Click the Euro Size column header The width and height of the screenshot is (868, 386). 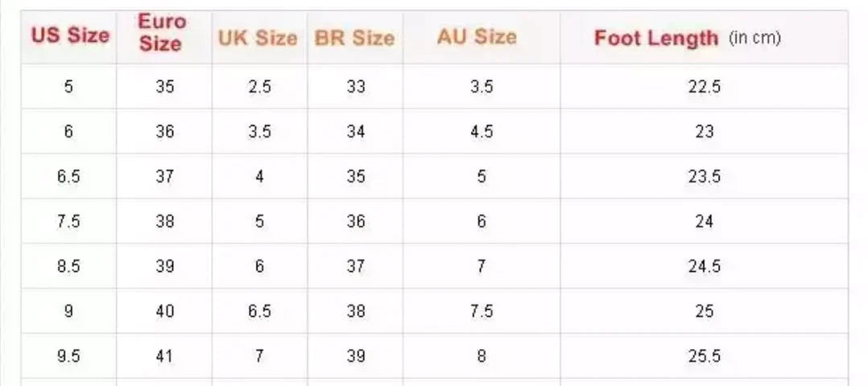point(161,34)
